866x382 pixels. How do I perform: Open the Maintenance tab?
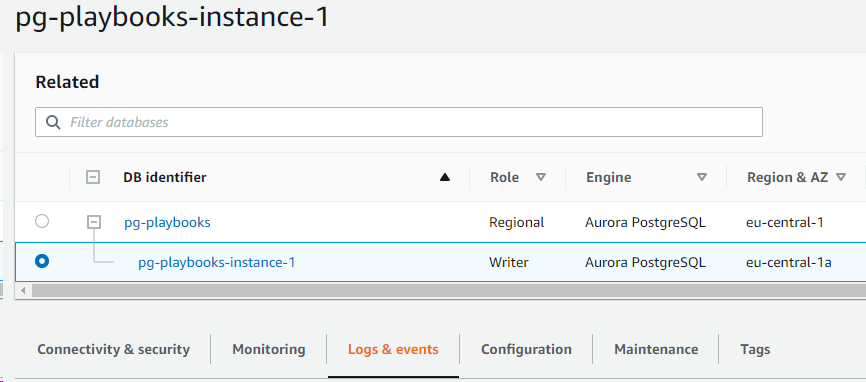(x=656, y=349)
